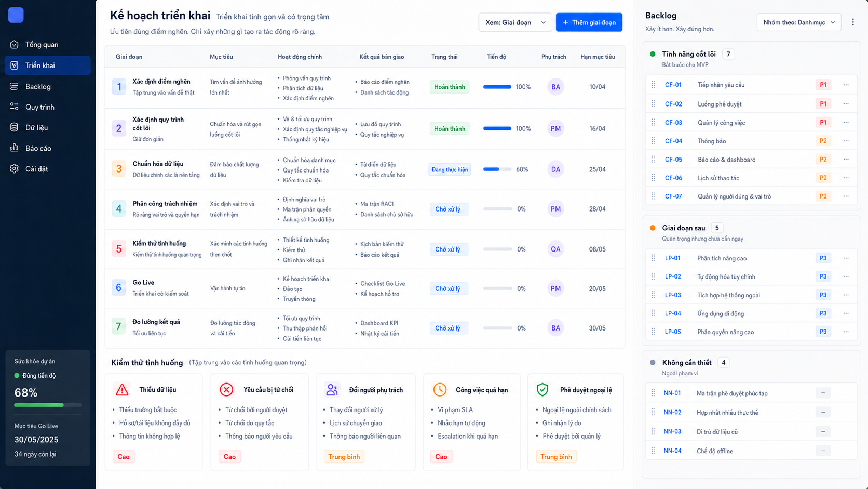
Task: Select the Triển khai menu item
Action: [48, 65]
